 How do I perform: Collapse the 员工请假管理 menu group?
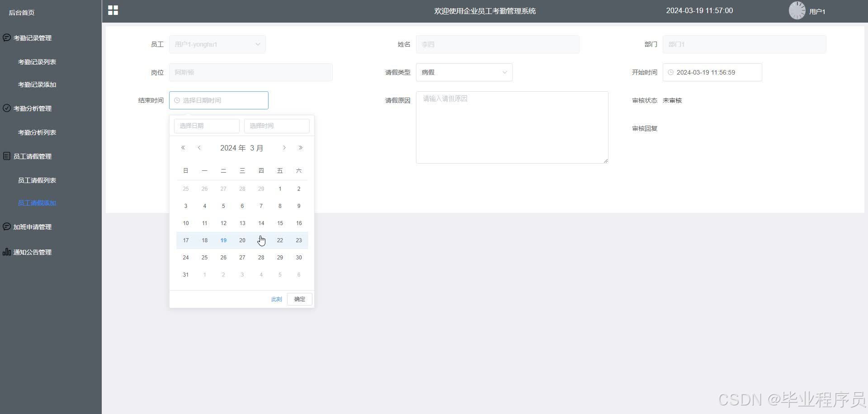(33, 156)
